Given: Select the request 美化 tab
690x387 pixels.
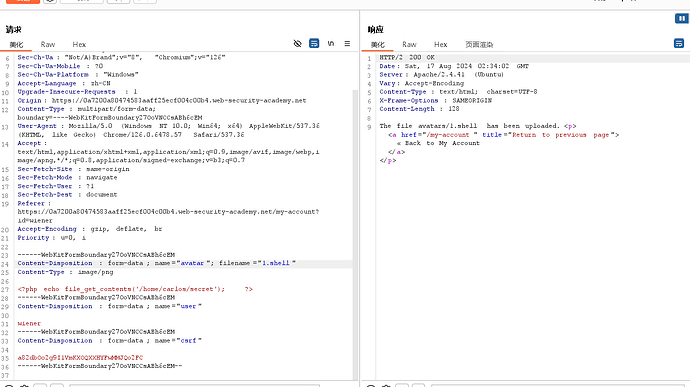Looking at the screenshot, I should tap(16, 44).
